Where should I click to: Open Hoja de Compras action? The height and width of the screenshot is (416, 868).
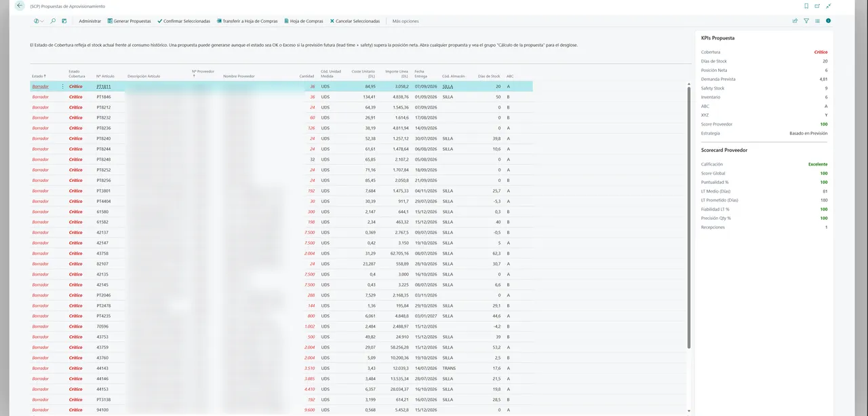click(303, 21)
